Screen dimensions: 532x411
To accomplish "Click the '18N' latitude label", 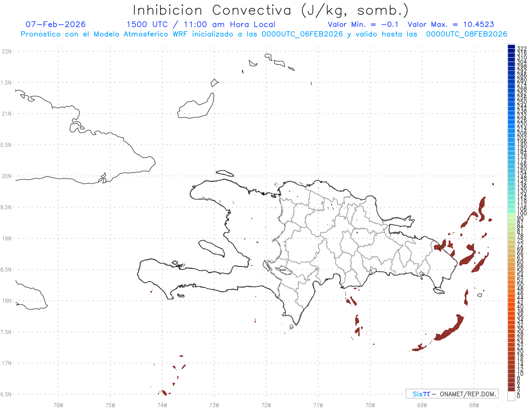I will [x=7, y=301].
